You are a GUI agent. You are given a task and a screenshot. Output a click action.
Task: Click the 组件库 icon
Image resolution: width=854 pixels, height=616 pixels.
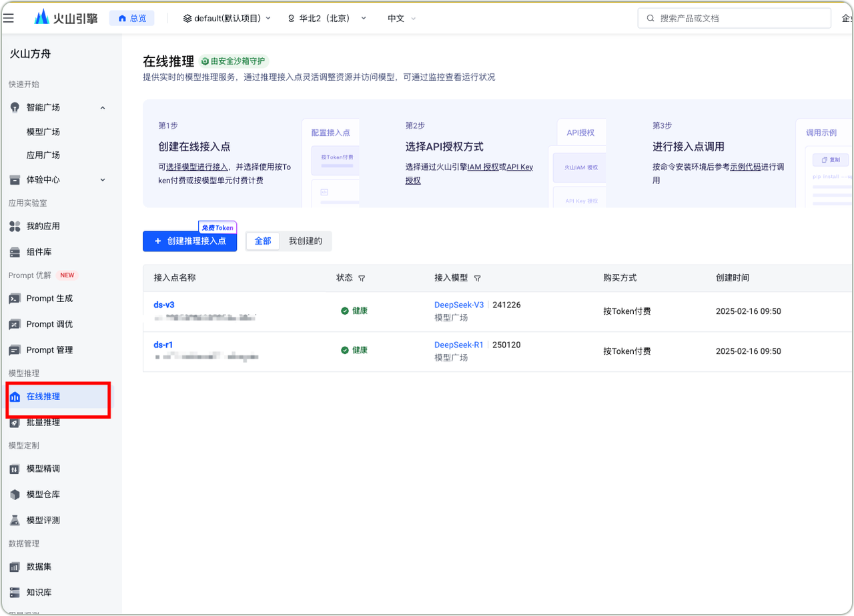tap(15, 252)
